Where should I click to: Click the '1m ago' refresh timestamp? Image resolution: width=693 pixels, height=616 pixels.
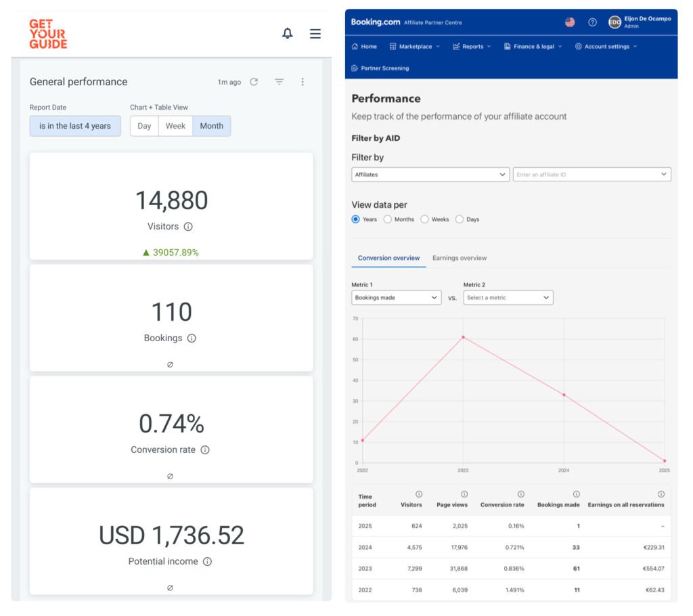pyautogui.click(x=229, y=83)
